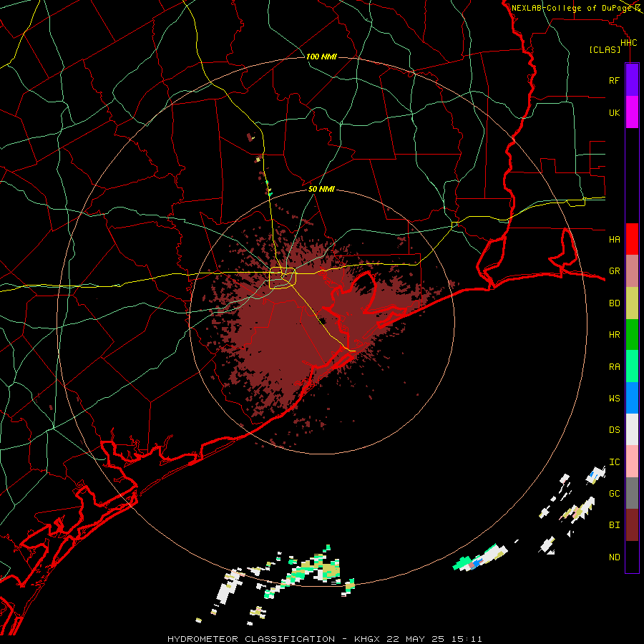The height and width of the screenshot is (644, 644).
Task: Click the KHGX station identifier
Action: (369, 639)
